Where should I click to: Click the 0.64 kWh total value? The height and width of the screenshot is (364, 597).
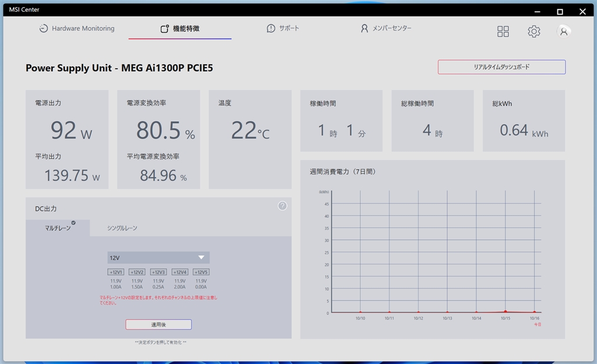coord(524,130)
